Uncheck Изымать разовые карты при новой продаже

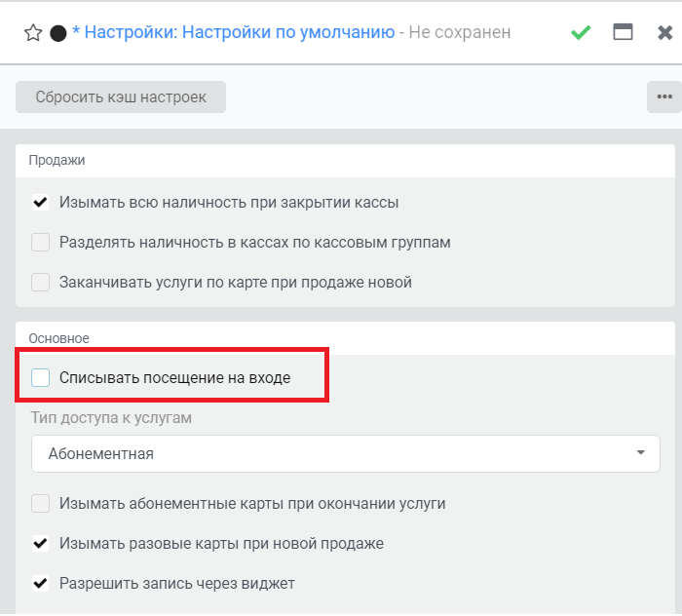(41, 543)
